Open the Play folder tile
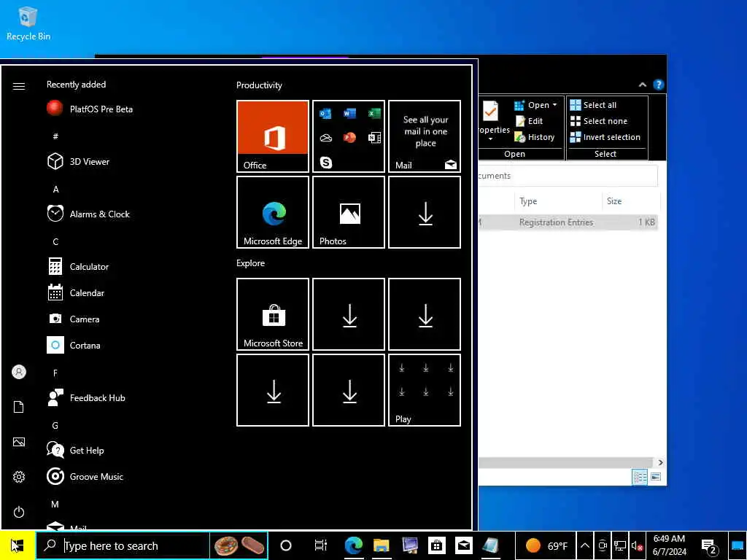This screenshot has height=560, width=747. [x=425, y=390]
